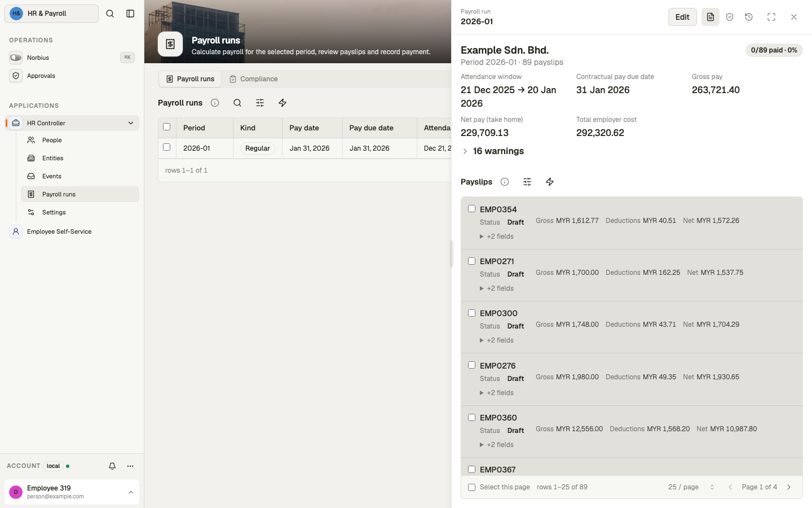This screenshot has height=508, width=812.
Task: Open account more options ellipsis
Action: (130, 466)
